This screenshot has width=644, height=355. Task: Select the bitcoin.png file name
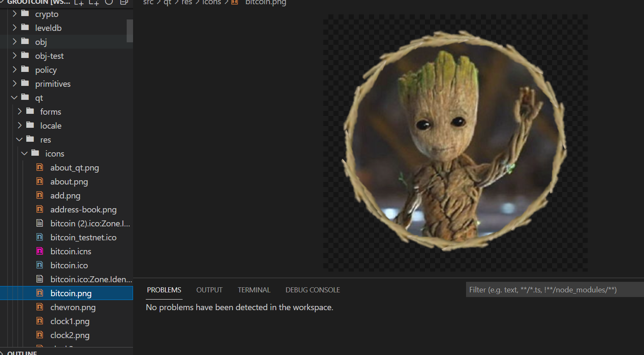pos(71,293)
